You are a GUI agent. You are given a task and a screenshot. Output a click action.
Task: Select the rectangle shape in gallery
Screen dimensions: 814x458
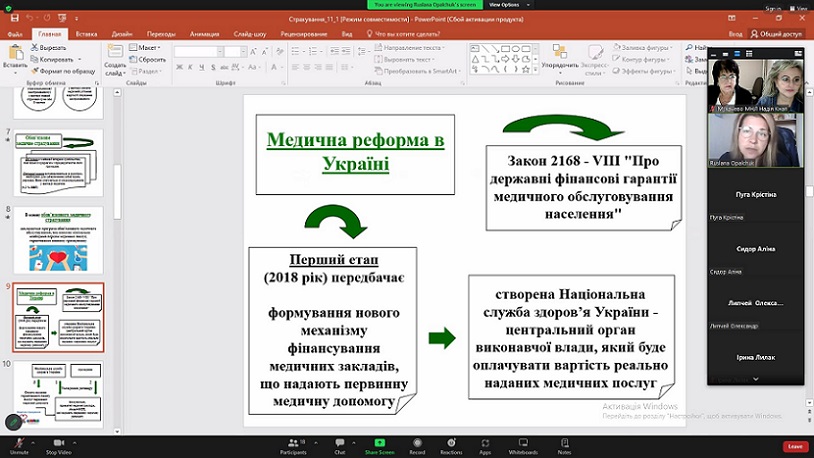tap(505, 48)
